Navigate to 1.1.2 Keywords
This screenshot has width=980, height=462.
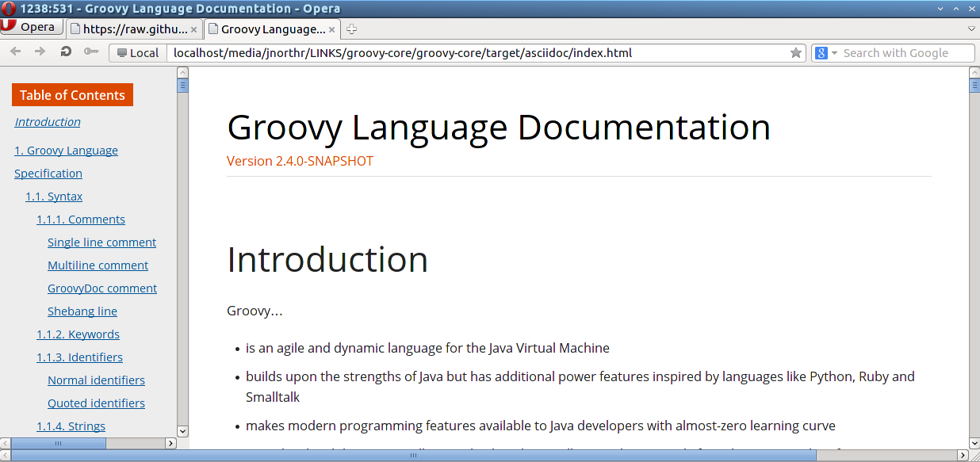[x=78, y=334]
